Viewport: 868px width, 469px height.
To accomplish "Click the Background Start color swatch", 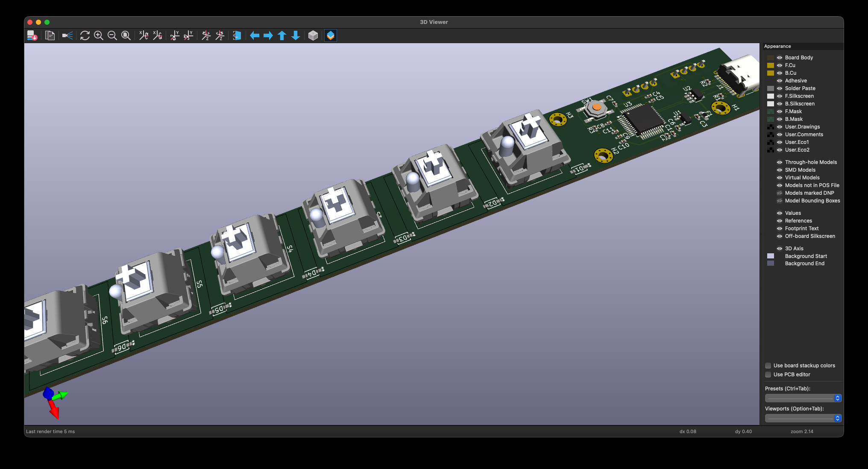I will 771,256.
